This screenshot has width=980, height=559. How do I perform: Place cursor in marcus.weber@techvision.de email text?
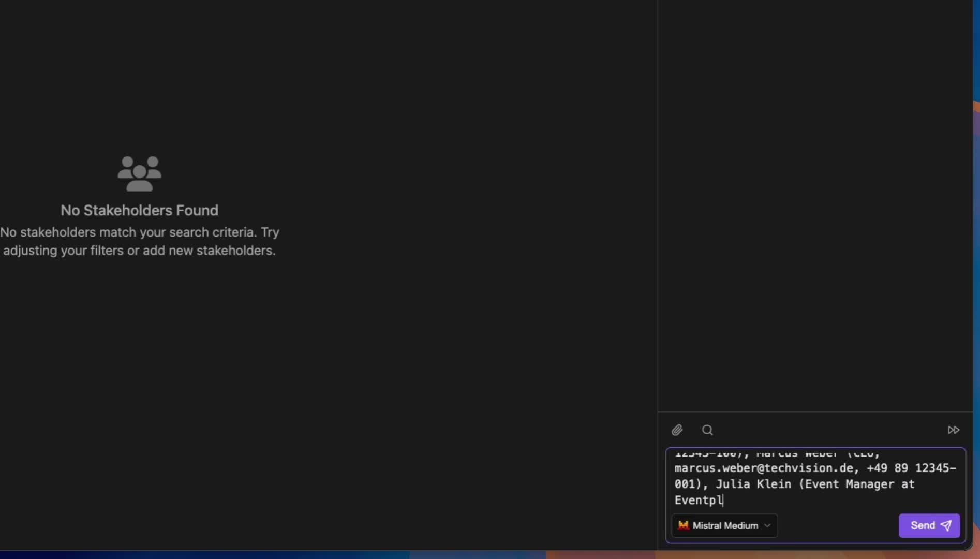click(x=763, y=468)
